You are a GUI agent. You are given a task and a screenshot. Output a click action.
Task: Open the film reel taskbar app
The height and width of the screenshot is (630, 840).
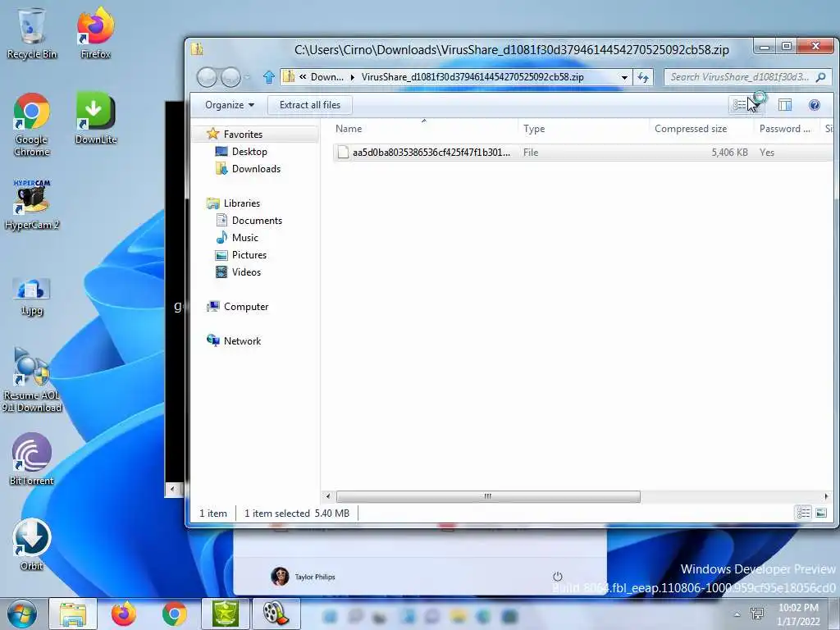click(276, 614)
